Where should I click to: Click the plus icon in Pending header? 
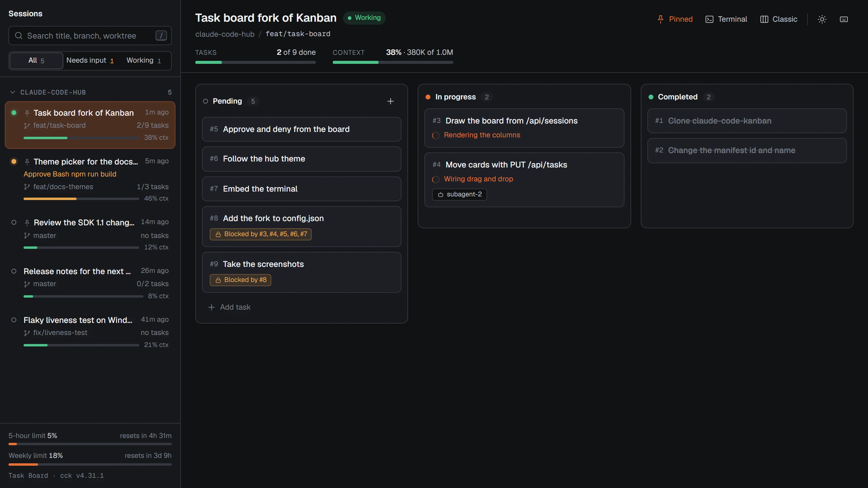click(391, 101)
